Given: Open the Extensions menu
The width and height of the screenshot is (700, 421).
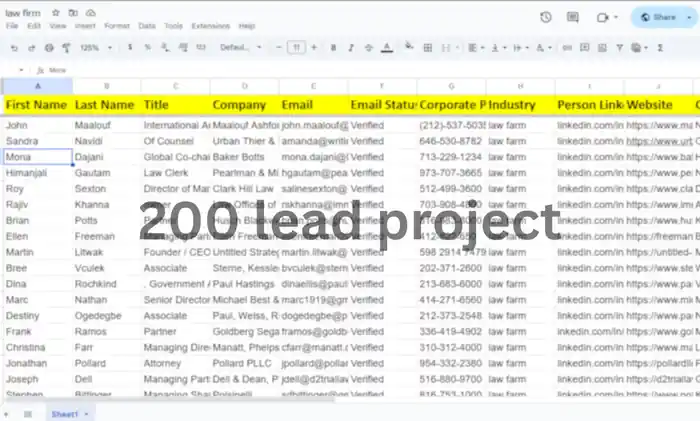Looking at the screenshot, I should (x=211, y=26).
